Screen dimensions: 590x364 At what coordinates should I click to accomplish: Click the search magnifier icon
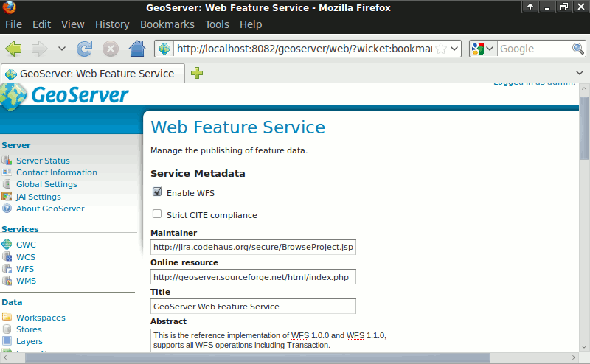point(578,49)
